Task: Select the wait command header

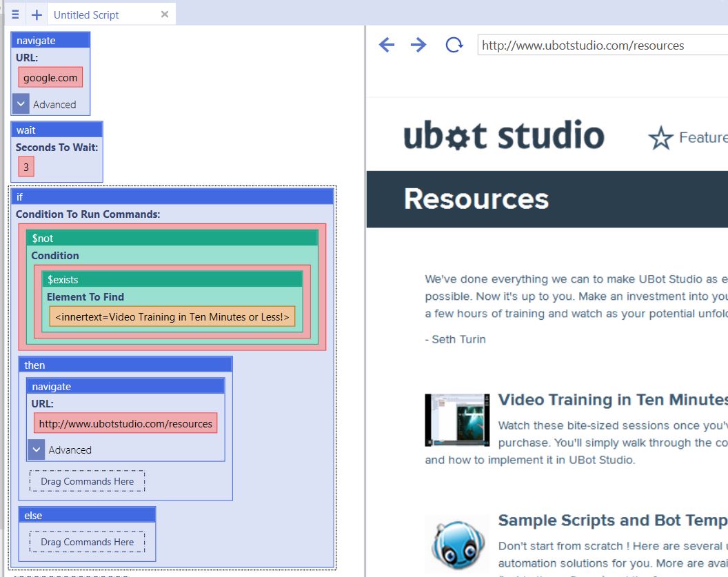Action: click(x=57, y=130)
